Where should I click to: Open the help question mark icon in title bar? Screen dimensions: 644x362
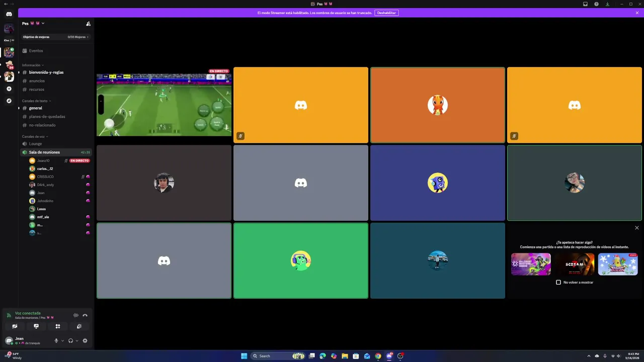click(596, 4)
